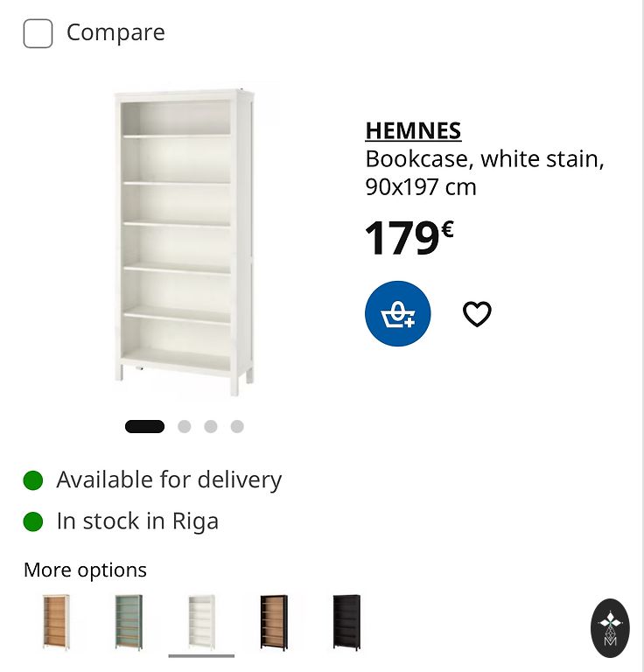
Task: Choose the all-black bookcase variant
Action: (x=346, y=622)
